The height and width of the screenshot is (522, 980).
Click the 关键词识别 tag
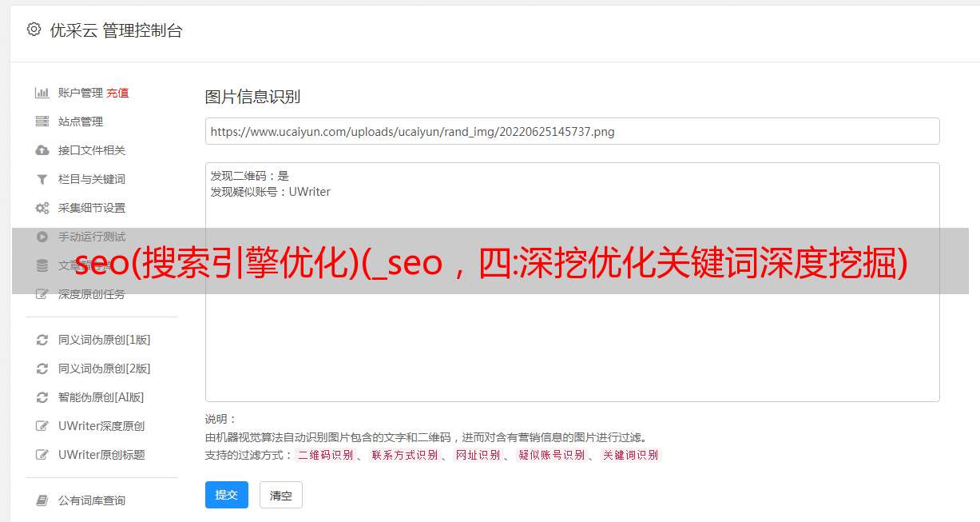click(630, 455)
